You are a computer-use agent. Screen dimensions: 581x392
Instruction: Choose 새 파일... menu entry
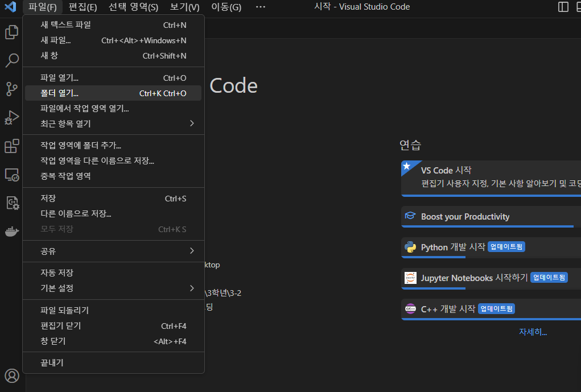(x=113, y=40)
